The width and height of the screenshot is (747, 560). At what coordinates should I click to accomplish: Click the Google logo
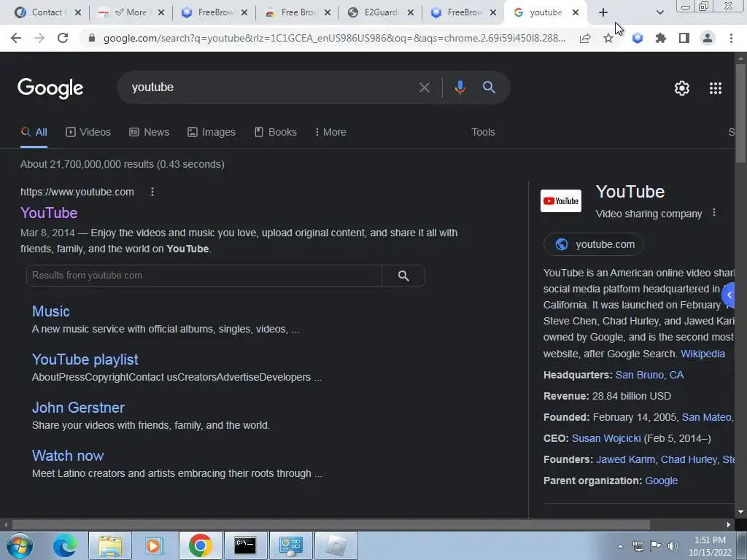point(50,88)
